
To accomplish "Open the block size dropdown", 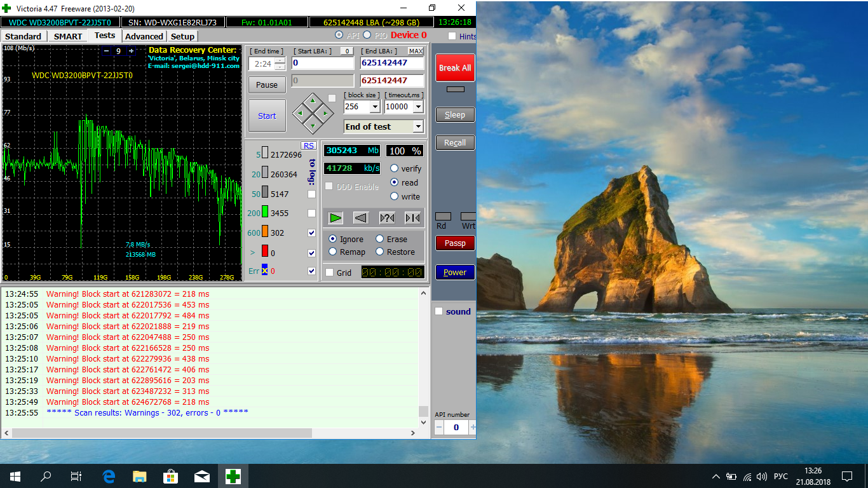I will (x=374, y=107).
